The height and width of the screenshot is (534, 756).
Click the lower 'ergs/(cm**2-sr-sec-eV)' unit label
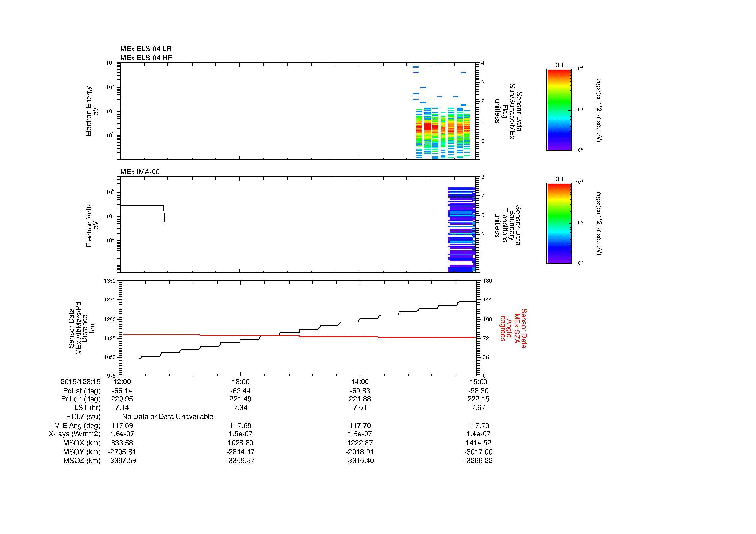coord(599,224)
